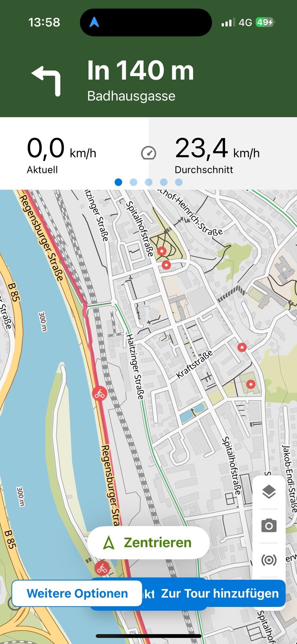Open the map layers selector
The height and width of the screenshot is (644, 297).
point(269,492)
